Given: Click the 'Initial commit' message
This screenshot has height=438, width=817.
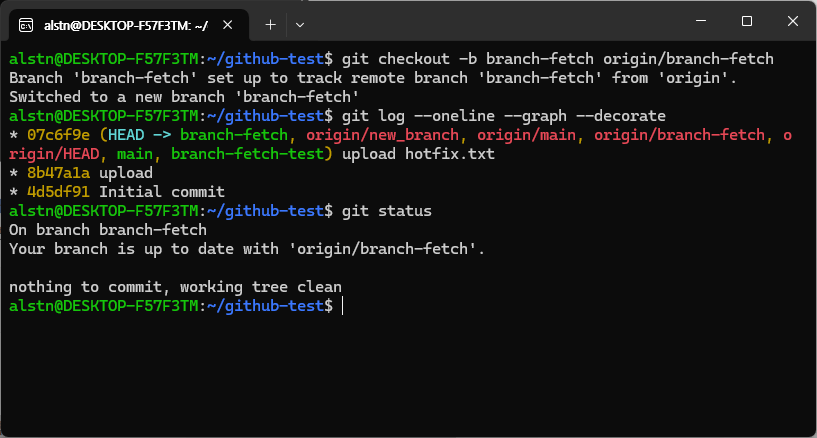Looking at the screenshot, I should tap(162, 192).
